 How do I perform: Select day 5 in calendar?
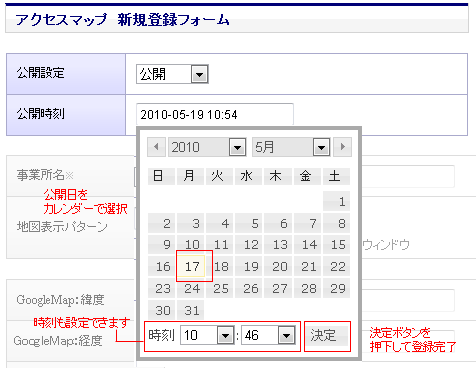pos(249,223)
